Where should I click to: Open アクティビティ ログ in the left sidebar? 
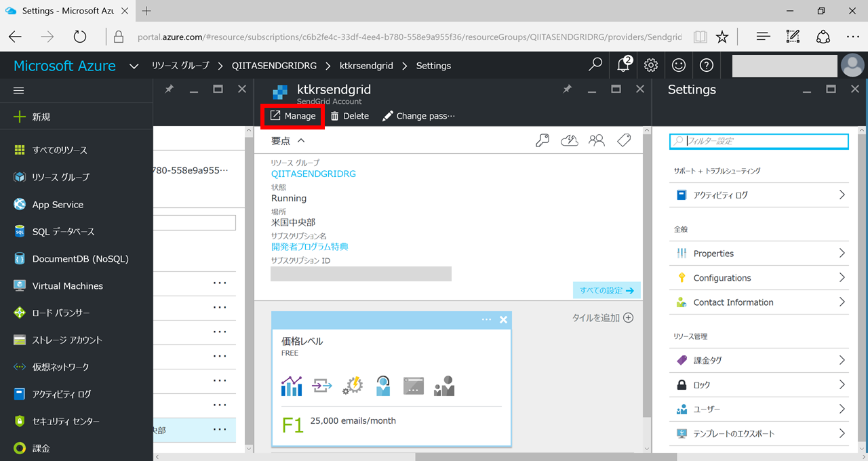coord(77,394)
